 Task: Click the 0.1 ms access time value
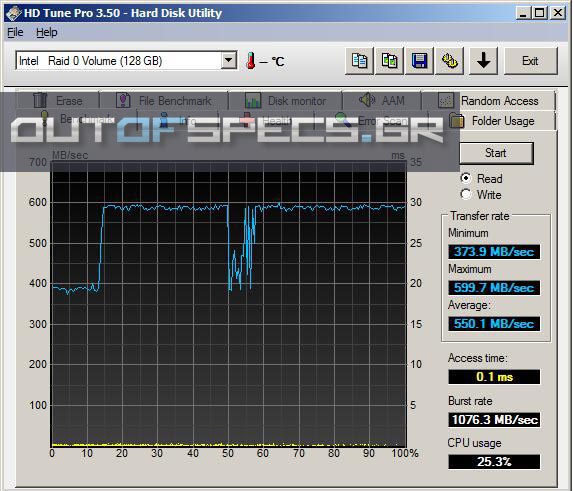(494, 377)
